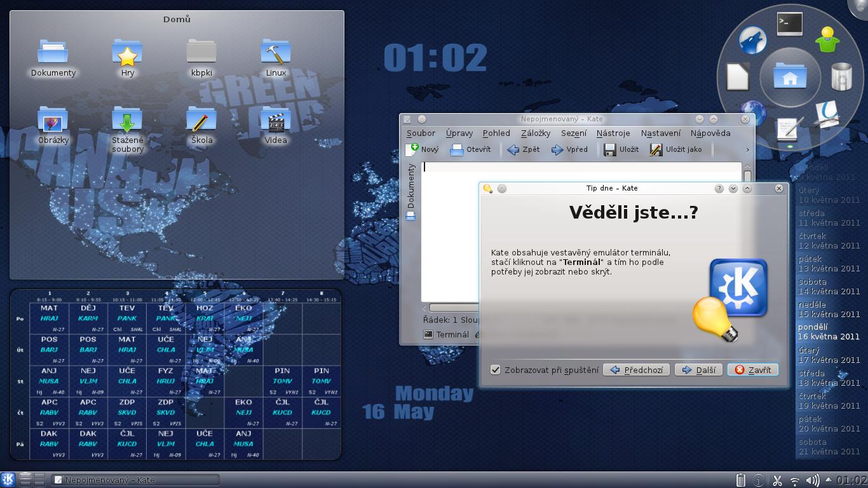Screen dimensions: 868x488
Task: Open the Videa folder icon
Action: [x=276, y=119]
